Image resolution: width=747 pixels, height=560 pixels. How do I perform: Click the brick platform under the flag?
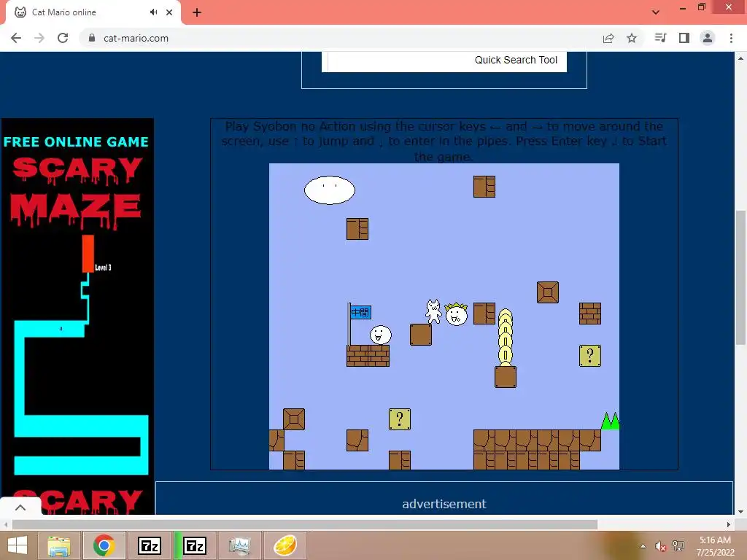coord(368,356)
